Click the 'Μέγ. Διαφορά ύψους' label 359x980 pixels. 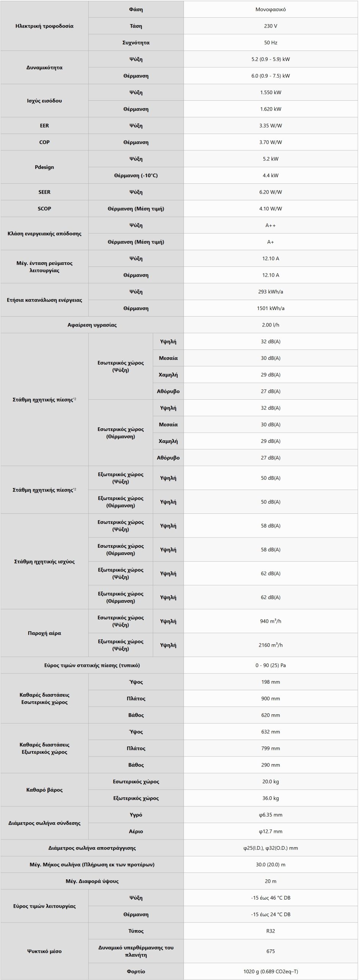tap(92, 881)
